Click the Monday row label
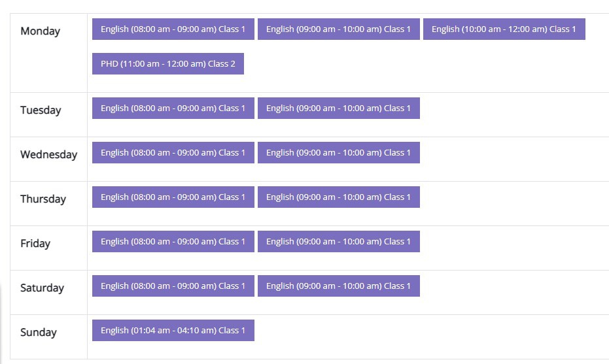This screenshot has width=609, height=364. 40,31
